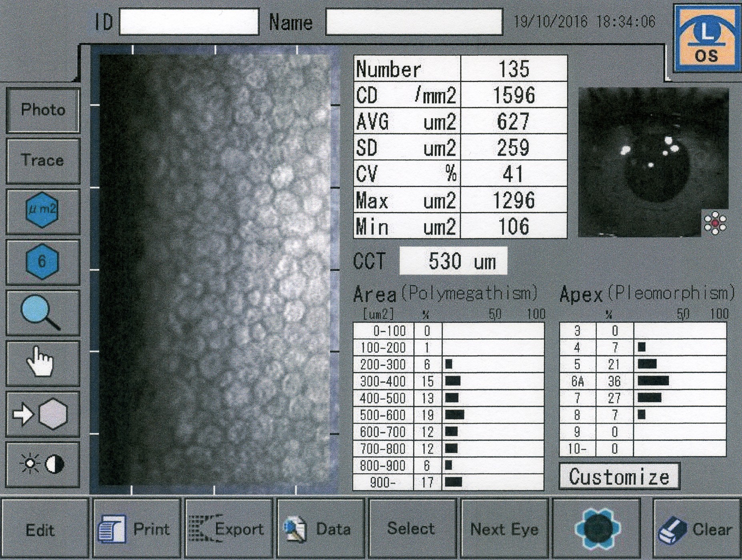
Task: Switch to Photo view mode
Action: pos(43,110)
